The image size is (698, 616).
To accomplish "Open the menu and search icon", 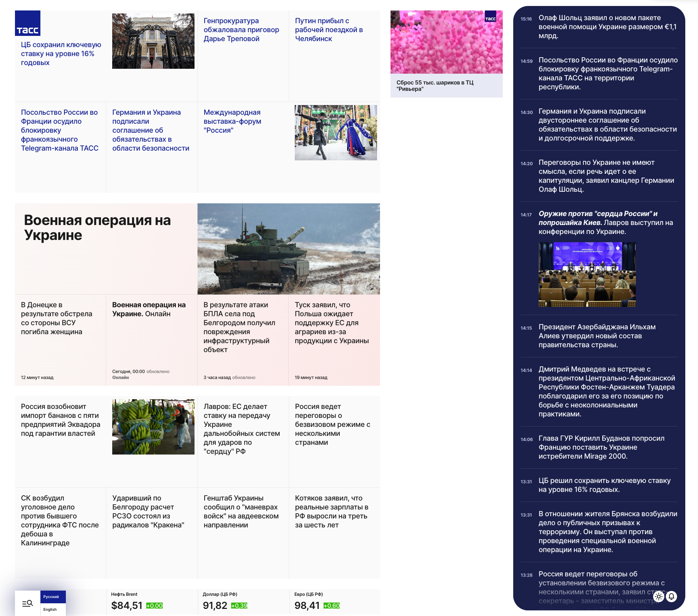I will [x=27, y=603].
